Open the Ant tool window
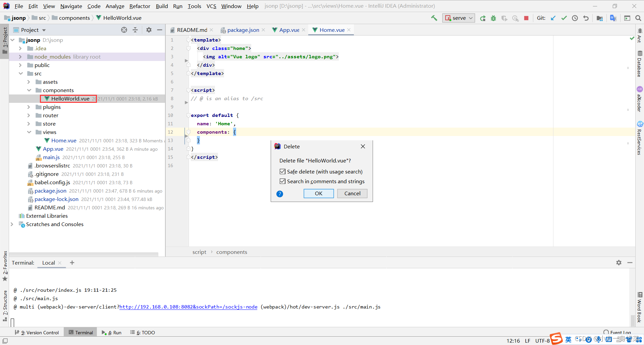Image resolution: width=644 pixels, height=345 pixels. 640,35
